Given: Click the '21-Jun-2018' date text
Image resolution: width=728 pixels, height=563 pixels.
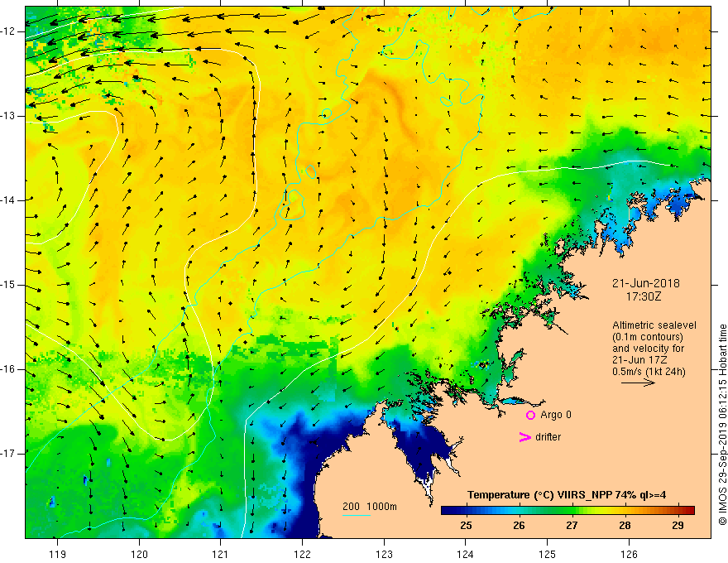Looking at the screenshot, I should (x=646, y=283).
